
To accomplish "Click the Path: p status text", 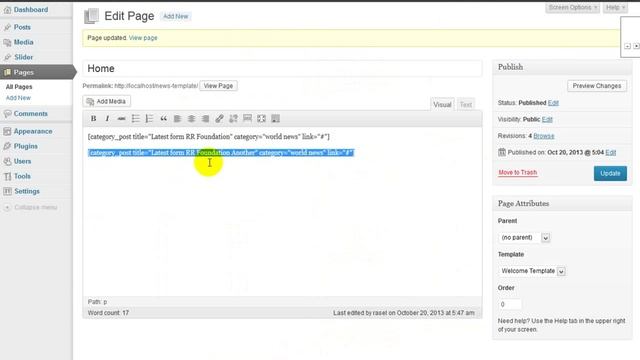I will (x=97, y=302).
